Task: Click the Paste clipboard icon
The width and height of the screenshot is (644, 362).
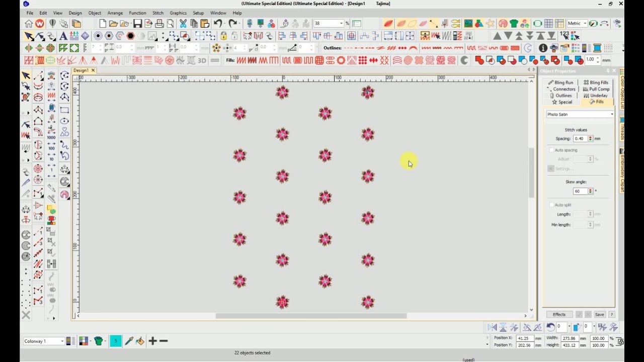Action: point(205,24)
